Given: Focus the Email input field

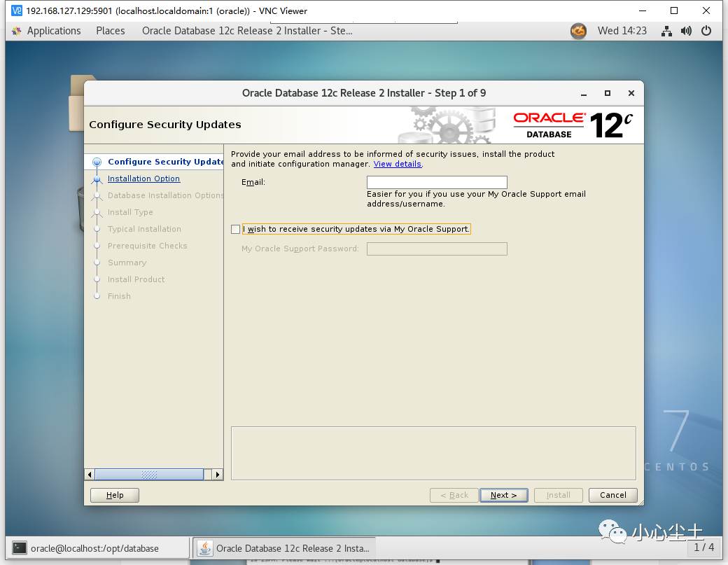Looking at the screenshot, I should coord(436,182).
